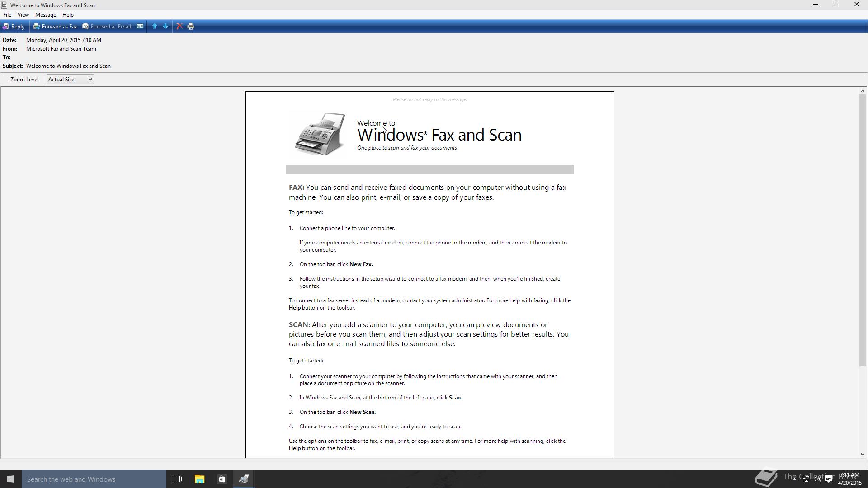Click 'On the toolbar, click New Scan.' step
Viewport: 868px width, 488px height.
[338, 412]
